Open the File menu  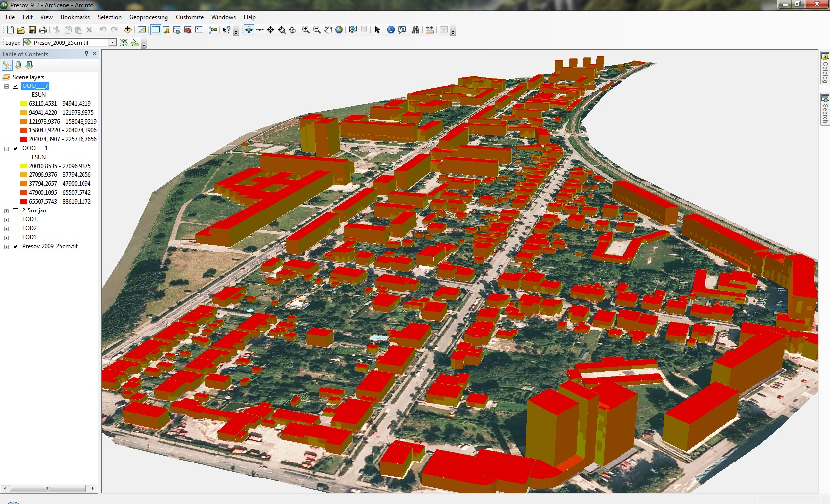(x=10, y=17)
